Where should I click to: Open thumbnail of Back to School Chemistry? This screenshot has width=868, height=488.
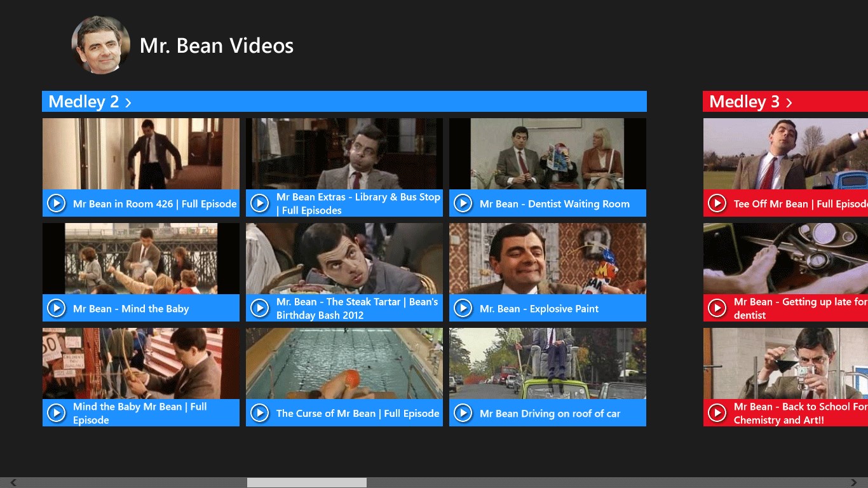point(785,363)
